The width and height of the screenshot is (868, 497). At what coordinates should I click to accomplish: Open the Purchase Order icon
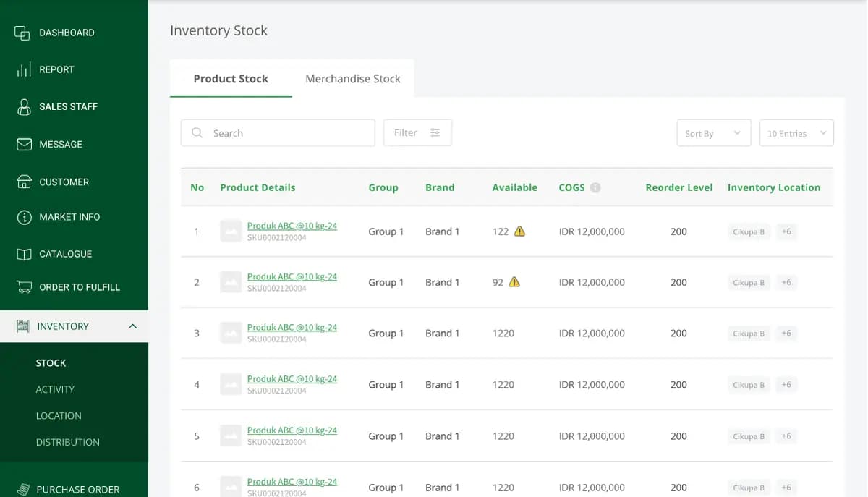pos(24,489)
